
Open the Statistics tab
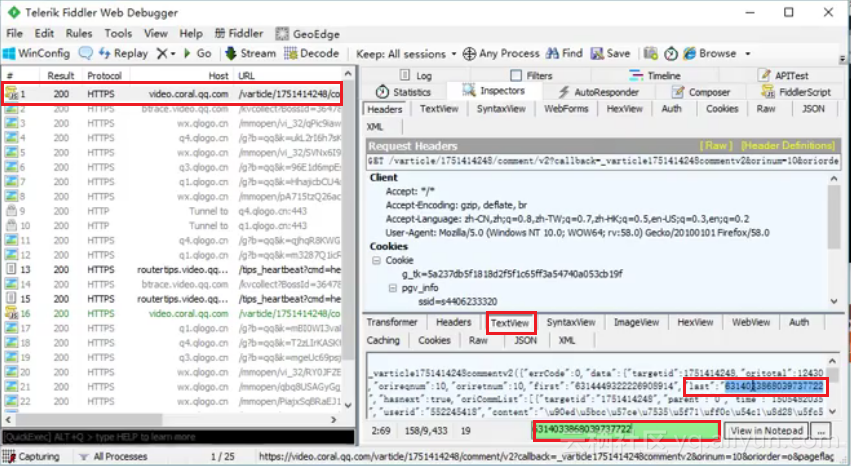[403, 92]
